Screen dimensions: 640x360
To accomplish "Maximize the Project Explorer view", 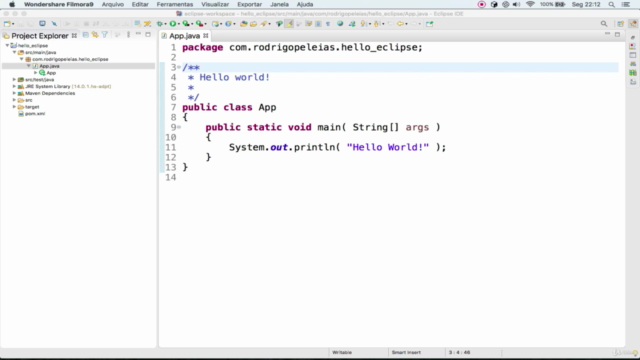I will [x=148, y=35].
